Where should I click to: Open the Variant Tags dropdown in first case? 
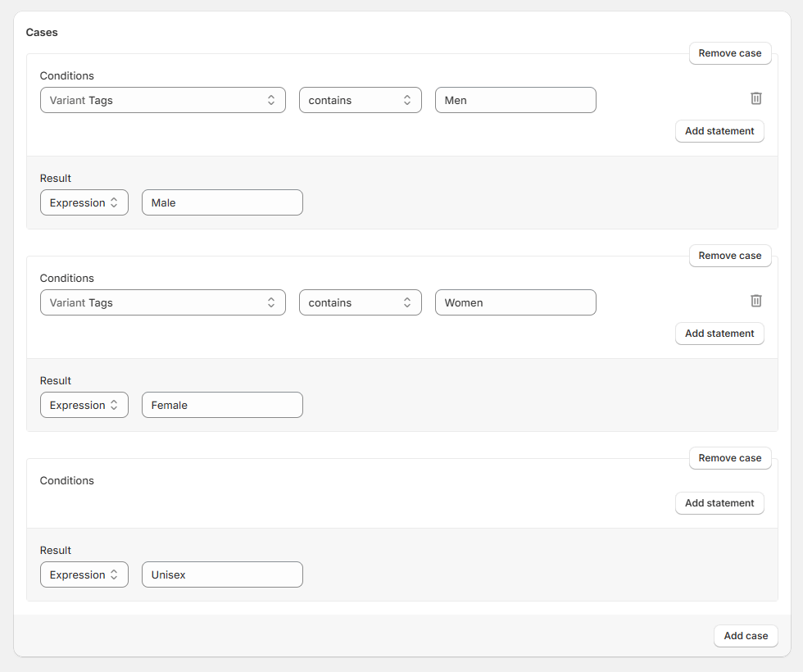[162, 99]
